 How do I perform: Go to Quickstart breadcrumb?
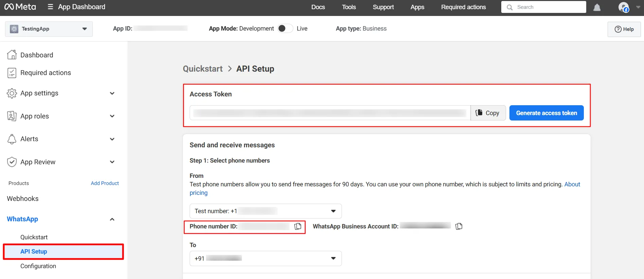tap(203, 69)
